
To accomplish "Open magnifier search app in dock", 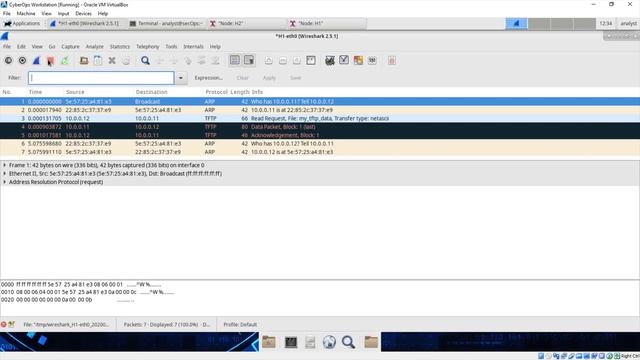I will point(348,342).
